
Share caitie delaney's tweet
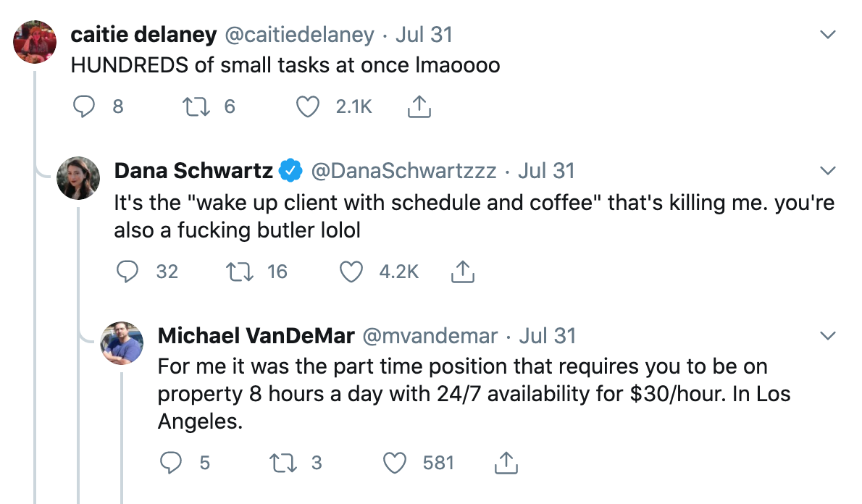tap(419, 106)
